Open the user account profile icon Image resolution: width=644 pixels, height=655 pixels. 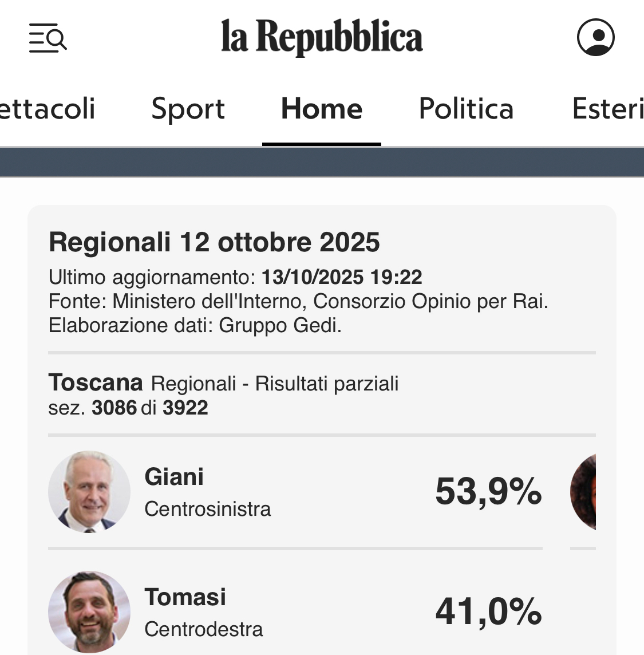tap(595, 38)
